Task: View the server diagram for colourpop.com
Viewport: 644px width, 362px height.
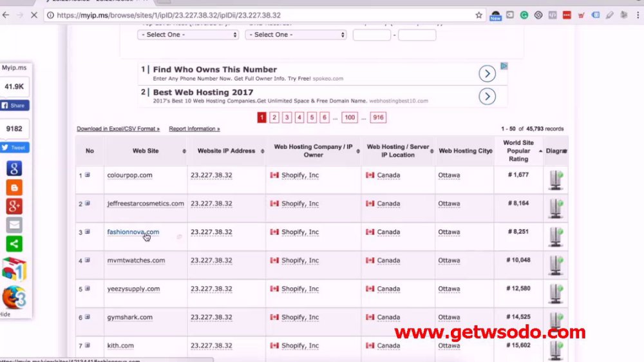Action: (556, 180)
